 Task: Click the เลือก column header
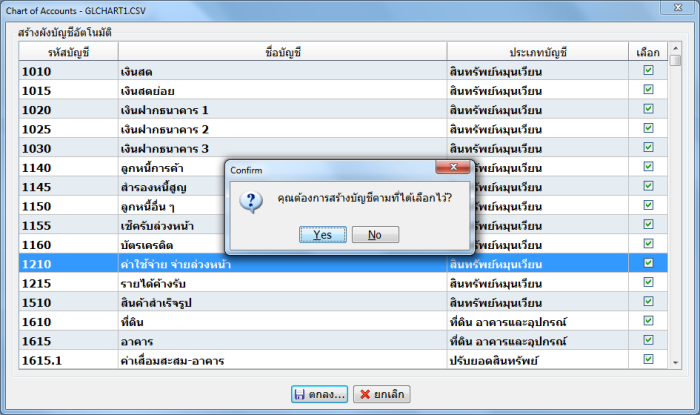(x=648, y=52)
